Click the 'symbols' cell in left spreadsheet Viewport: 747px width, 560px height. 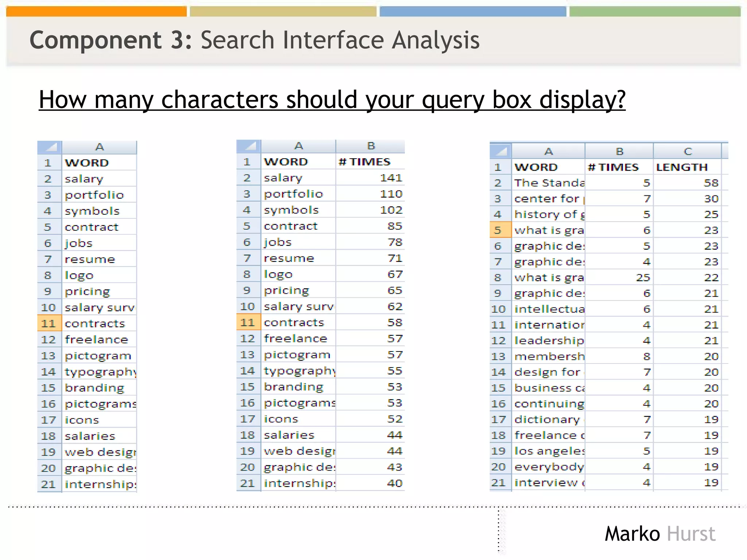[99, 211]
